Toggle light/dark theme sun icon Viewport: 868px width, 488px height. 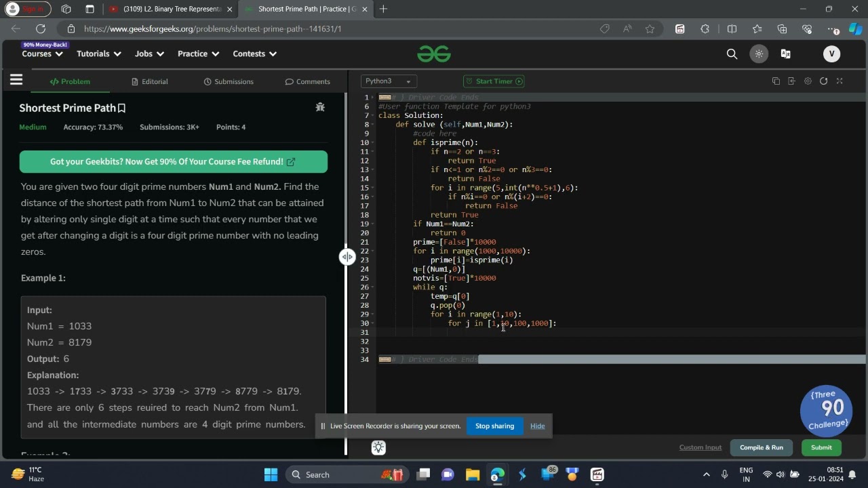[759, 54]
